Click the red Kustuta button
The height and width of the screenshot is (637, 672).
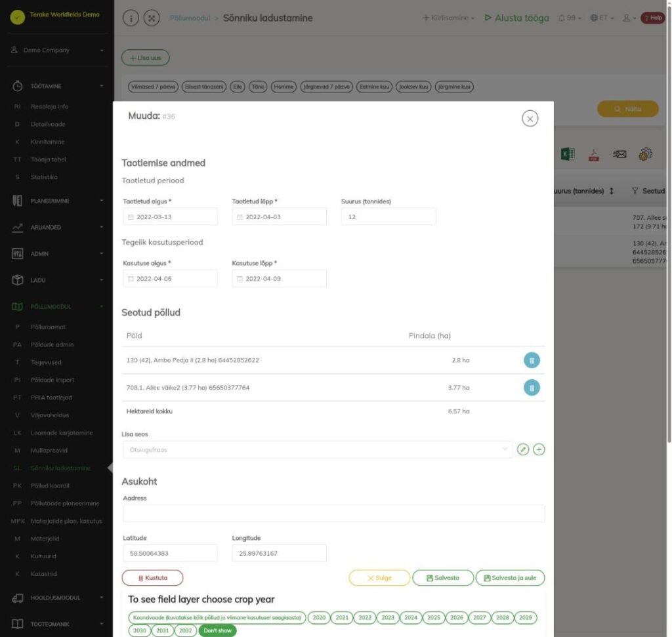coord(152,578)
